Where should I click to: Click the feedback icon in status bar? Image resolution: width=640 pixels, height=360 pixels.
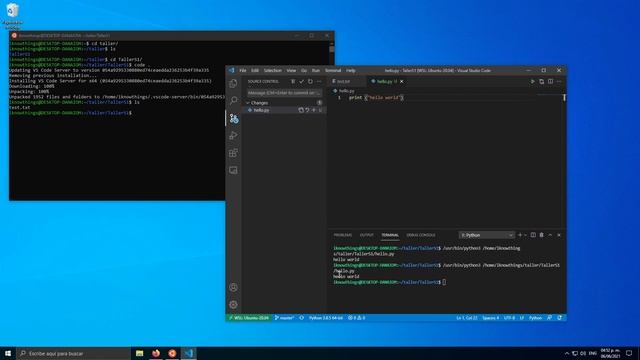(549, 318)
